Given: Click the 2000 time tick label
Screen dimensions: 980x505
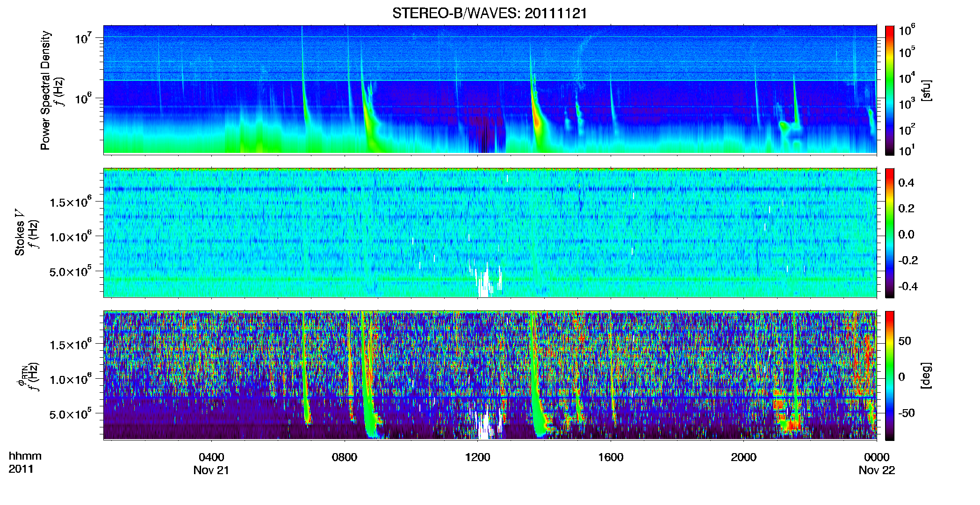Looking at the screenshot, I should 743,457.
